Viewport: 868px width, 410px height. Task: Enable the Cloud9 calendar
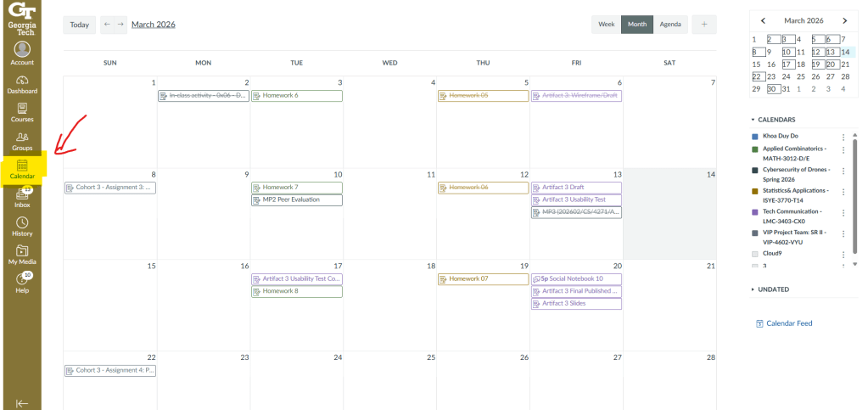(x=754, y=255)
